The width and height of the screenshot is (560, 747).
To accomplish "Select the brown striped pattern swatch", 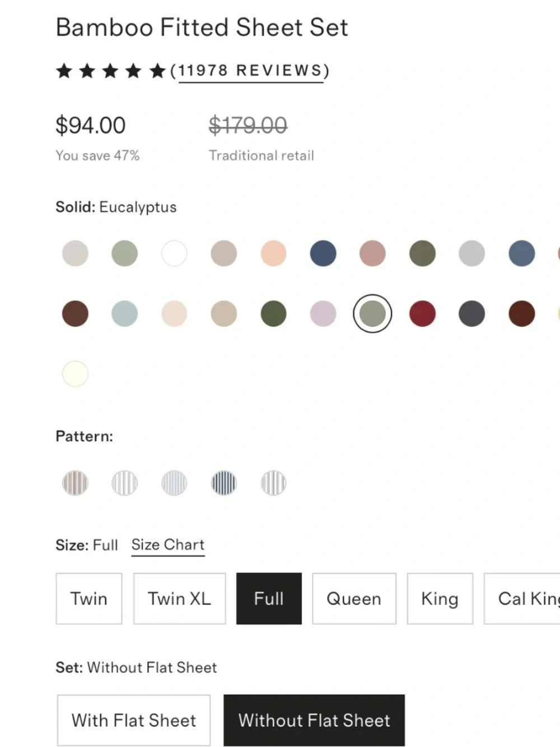I will coord(75,483).
